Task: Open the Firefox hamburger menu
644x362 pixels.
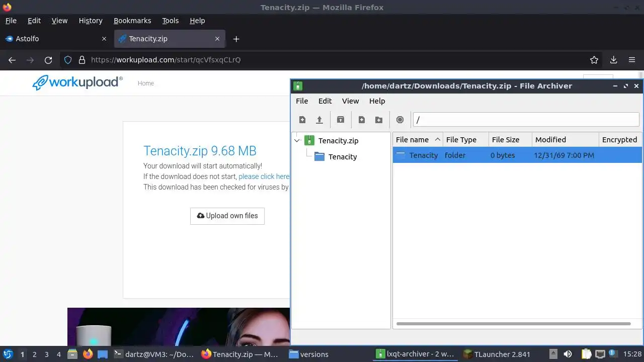Action: (632, 60)
